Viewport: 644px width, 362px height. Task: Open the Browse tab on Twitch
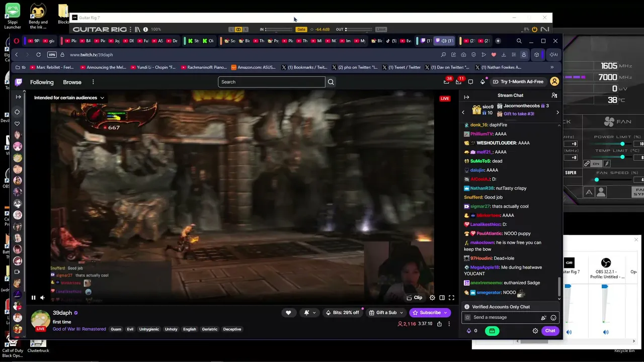pos(72,82)
